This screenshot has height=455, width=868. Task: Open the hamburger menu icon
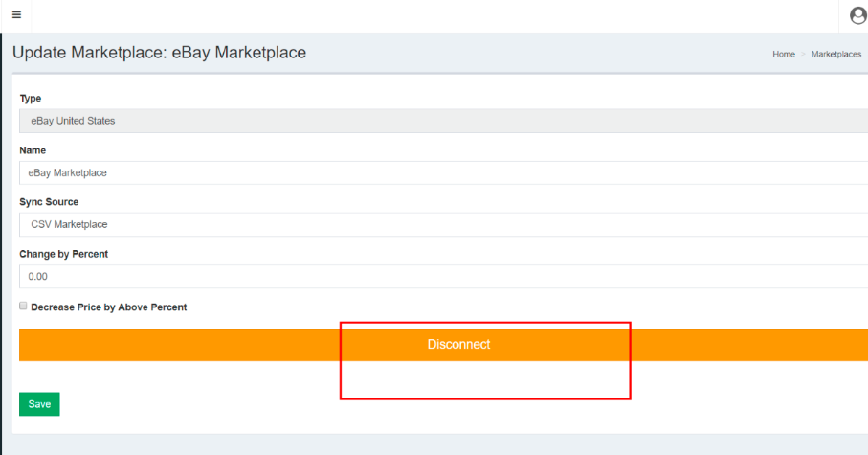[16, 15]
